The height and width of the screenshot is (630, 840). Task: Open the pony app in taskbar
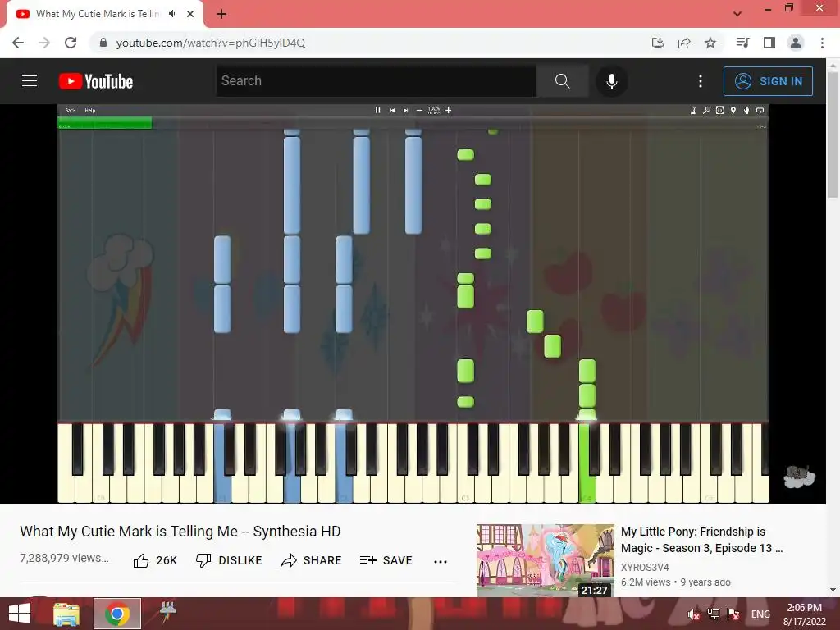[167, 612]
